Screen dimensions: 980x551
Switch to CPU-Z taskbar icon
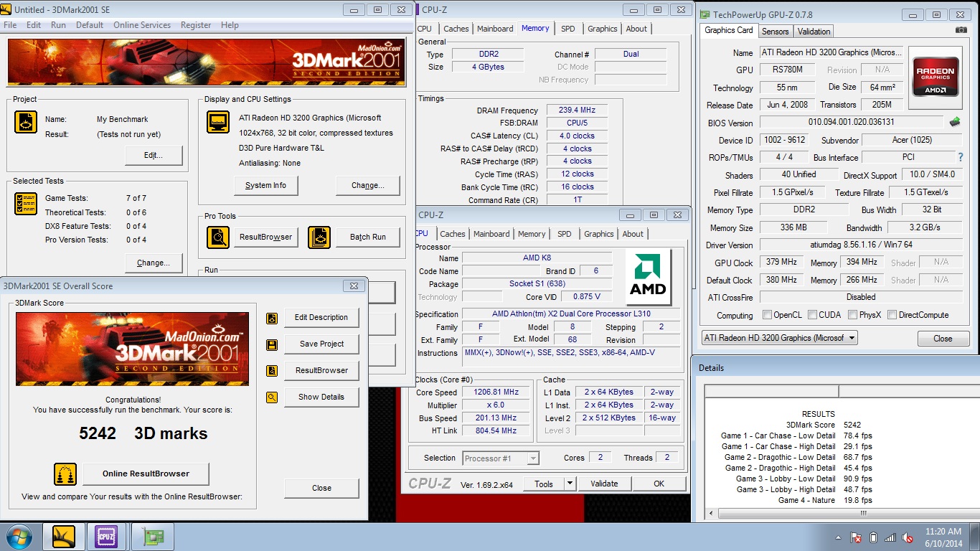[106, 537]
